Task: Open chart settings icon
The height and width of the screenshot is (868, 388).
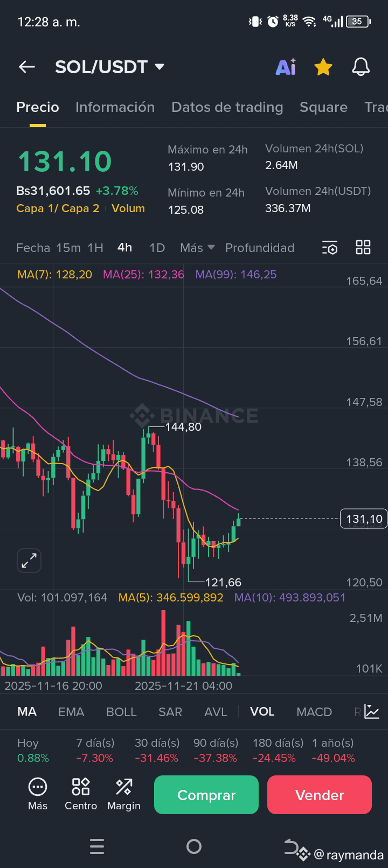Action: point(330,248)
